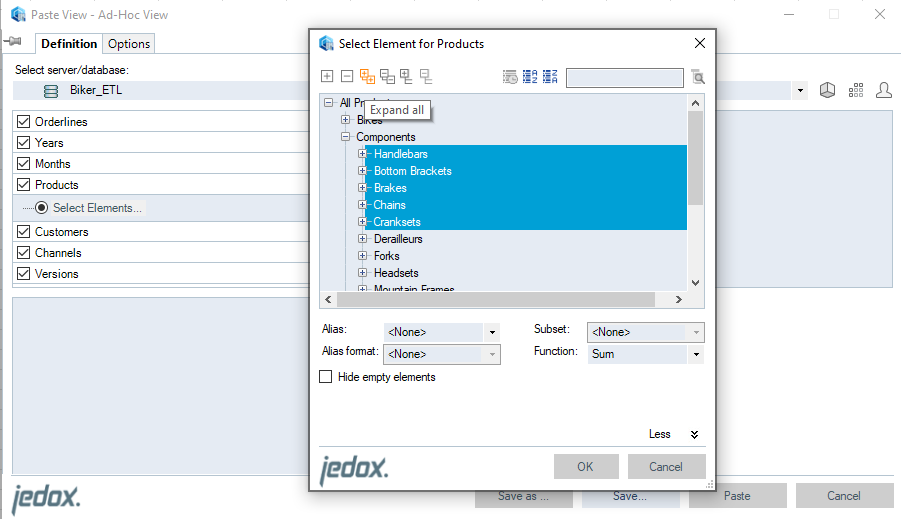Click the user icon at top right

tap(884, 91)
